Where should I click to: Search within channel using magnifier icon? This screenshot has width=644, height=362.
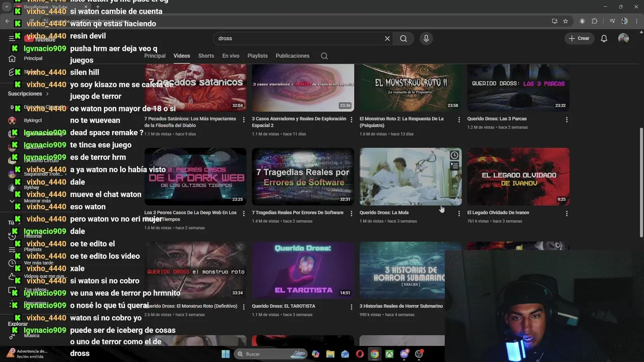tap(324, 56)
